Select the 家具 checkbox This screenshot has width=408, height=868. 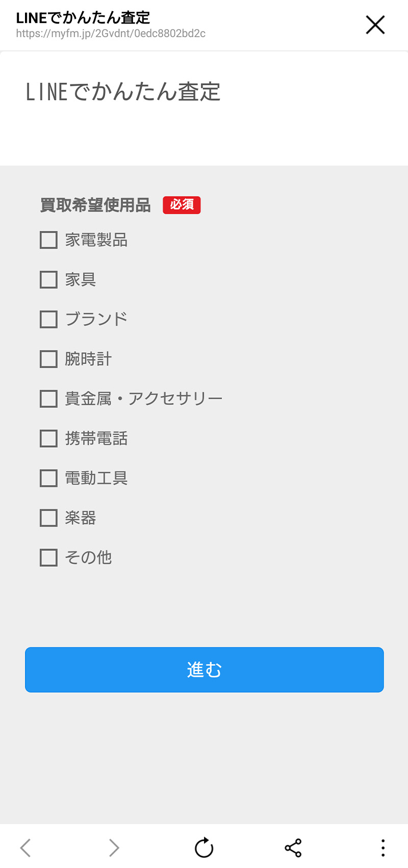[x=48, y=280]
